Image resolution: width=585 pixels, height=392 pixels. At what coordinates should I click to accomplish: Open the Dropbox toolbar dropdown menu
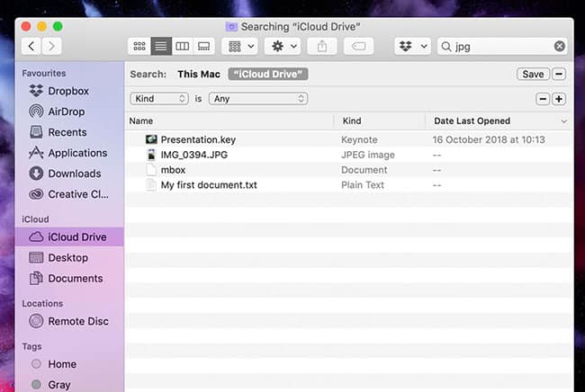click(411, 46)
